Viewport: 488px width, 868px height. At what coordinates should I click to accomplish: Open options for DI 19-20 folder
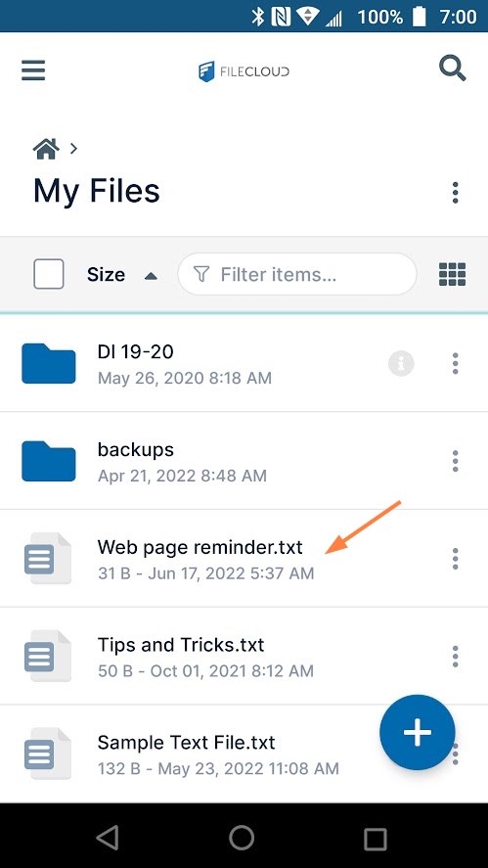pyautogui.click(x=455, y=364)
